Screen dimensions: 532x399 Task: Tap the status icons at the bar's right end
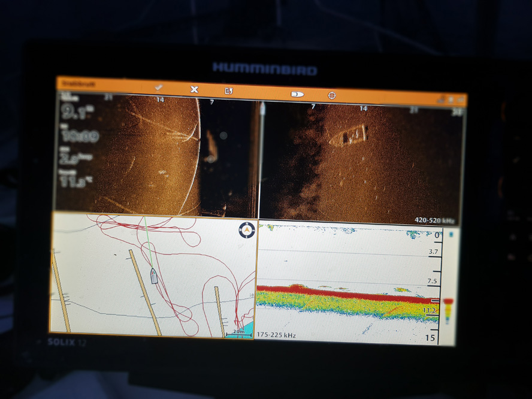(451, 99)
